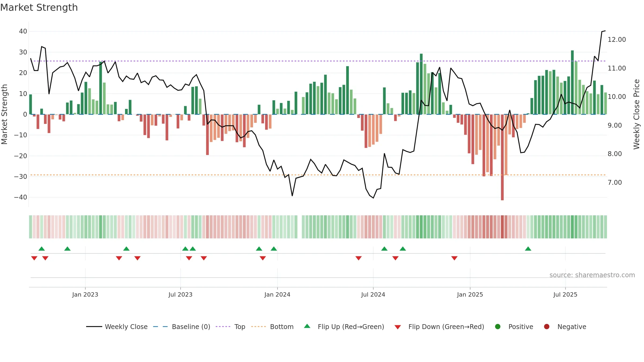Image resolution: width=644 pixels, height=362 pixels.
Task: Click the Positive legend label
Action: pos(521,327)
